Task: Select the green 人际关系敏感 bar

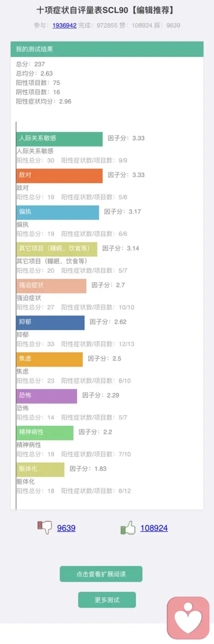Action: click(x=59, y=139)
